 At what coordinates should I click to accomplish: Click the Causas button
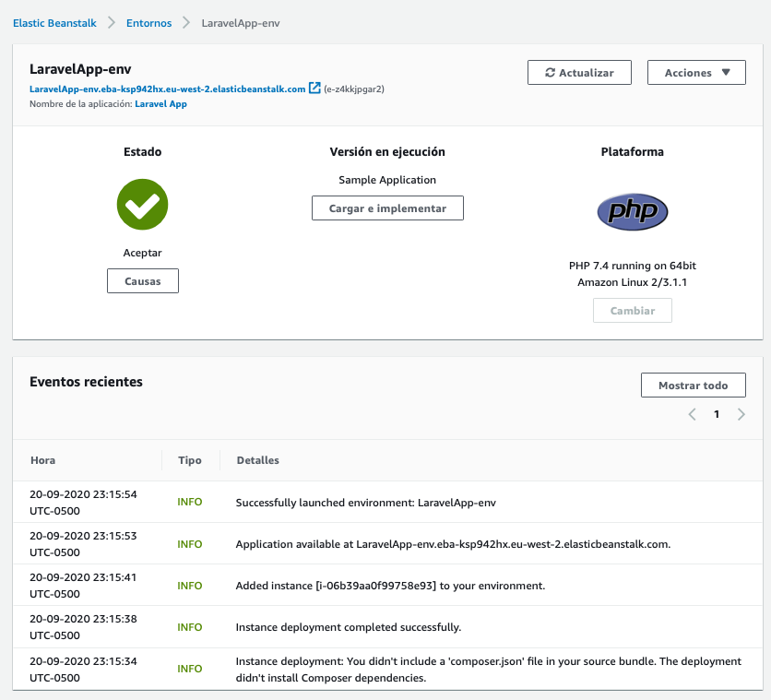click(143, 281)
